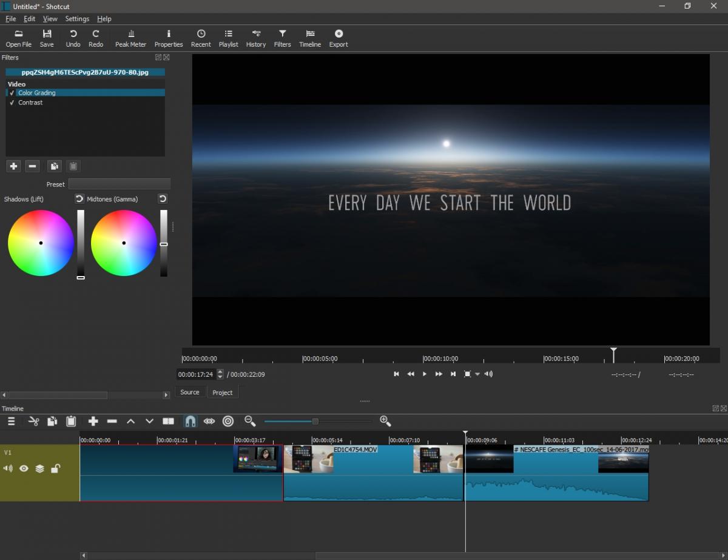
Task: Paste a clip in the Timeline toolbar
Action: [x=71, y=421]
